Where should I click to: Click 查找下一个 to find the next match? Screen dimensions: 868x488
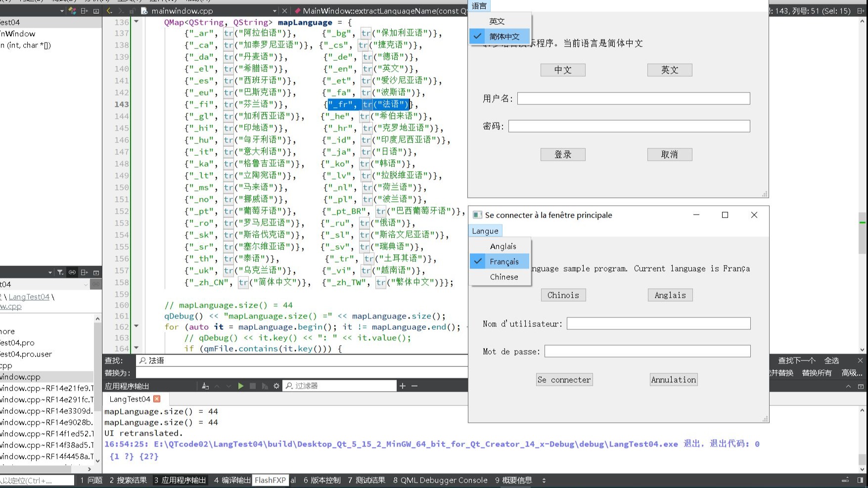click(x=796, y=360)
